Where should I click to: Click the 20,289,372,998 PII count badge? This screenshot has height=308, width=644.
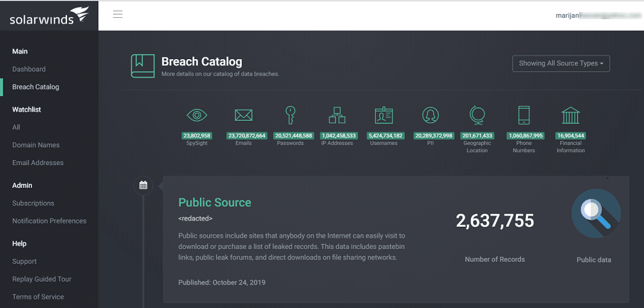click(434, 136)
